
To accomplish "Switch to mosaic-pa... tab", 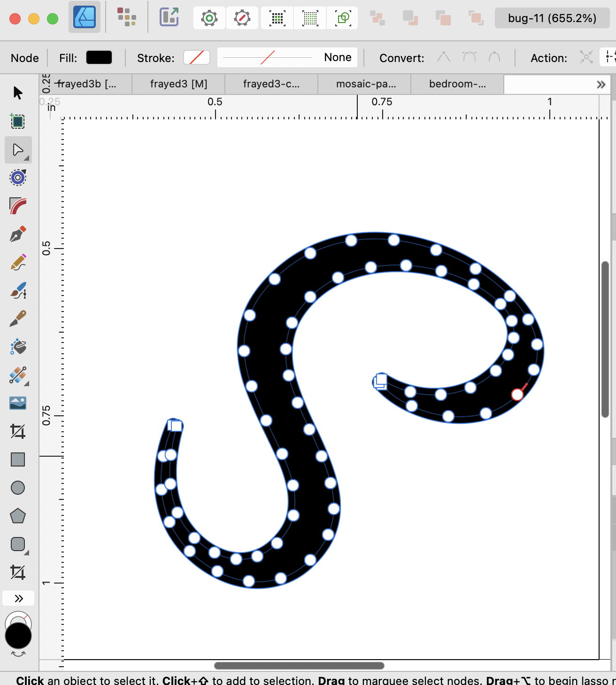I will [364, 84].
